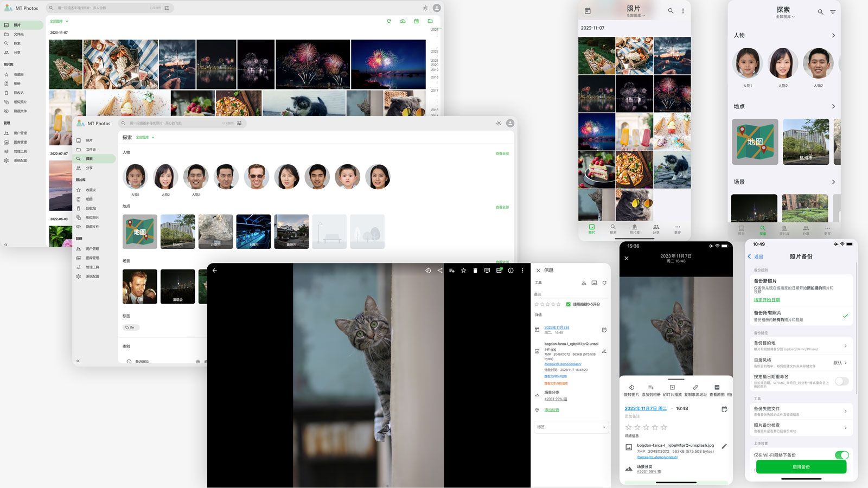868x488 pixels.
Task: Open 更多 tab on mobile 照片 screen
Action: (678, 229)
